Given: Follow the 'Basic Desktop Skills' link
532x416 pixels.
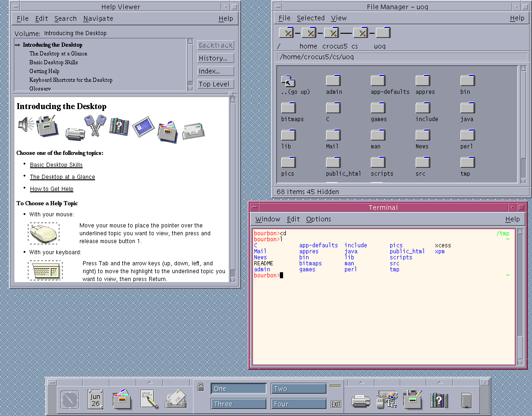Looking at the screenshot, I should click(x=56, y=165).
